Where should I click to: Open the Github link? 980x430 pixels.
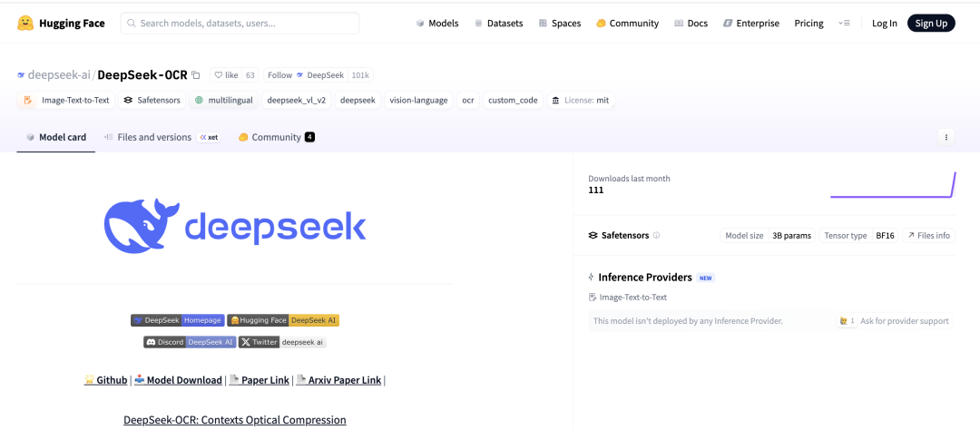[x=105, y=380]
